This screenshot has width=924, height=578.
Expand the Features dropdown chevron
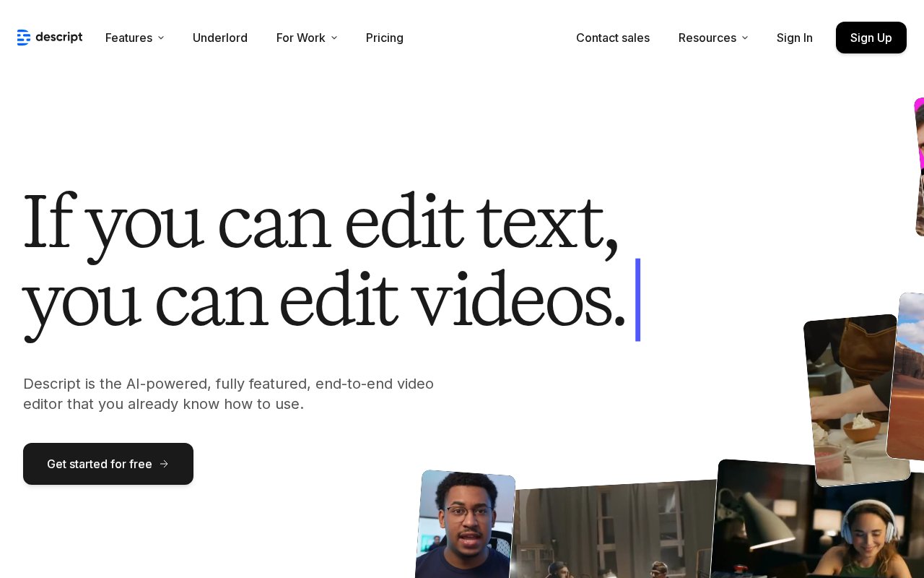point(161,38)
